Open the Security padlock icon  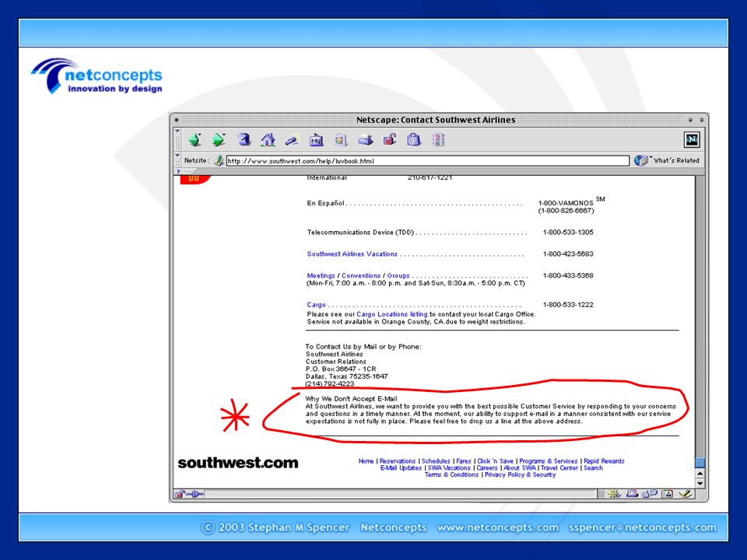click(x=390, y=139)
